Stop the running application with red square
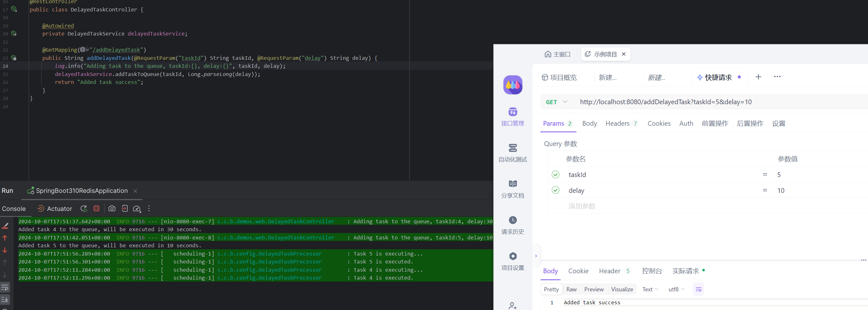The image size is (868, 310). (x=96, y=208)
